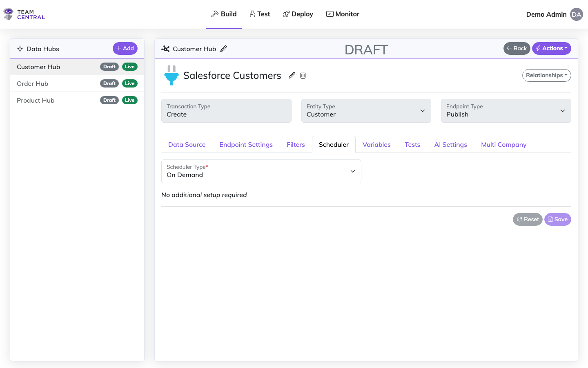Open Monitor using the chart icon
588x368 pixels.
click(329, 13)
